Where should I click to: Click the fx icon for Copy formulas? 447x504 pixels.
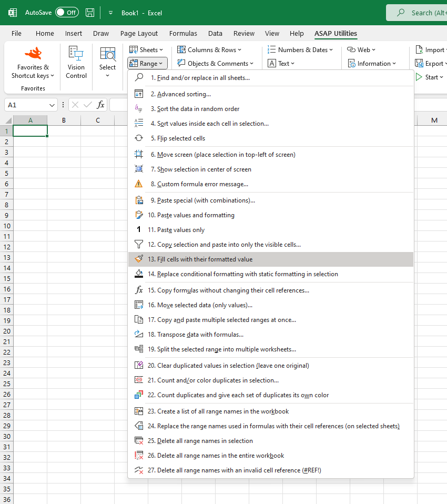[x=139, y=290]
